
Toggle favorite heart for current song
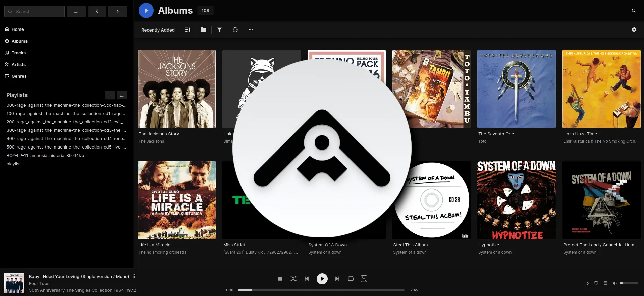pos(596,283)
